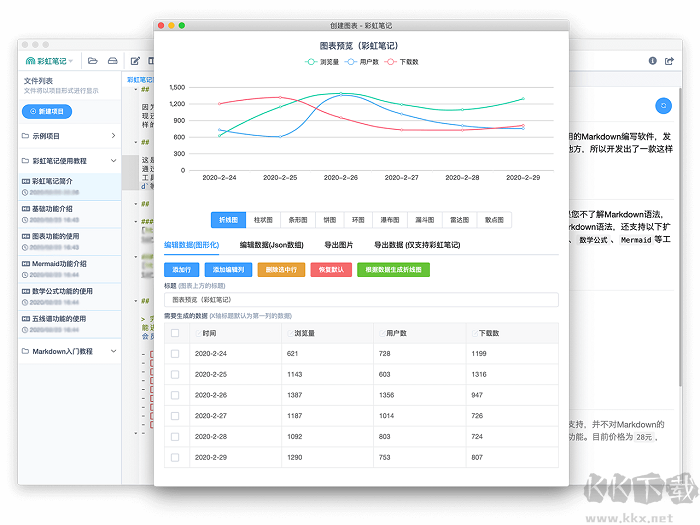This screenshot has height=525, width=700.
Task: Check the row checkbox for 2020-2-24
Action: click(175, 354)
